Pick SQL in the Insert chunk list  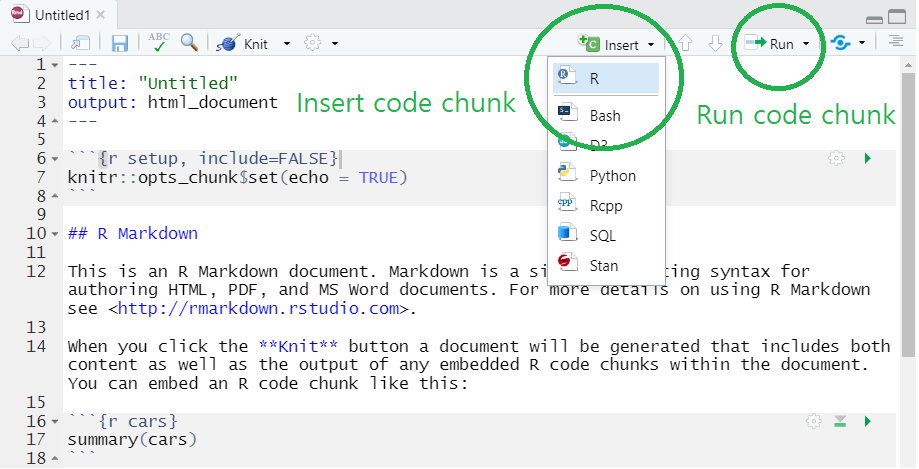pos(602,236)
